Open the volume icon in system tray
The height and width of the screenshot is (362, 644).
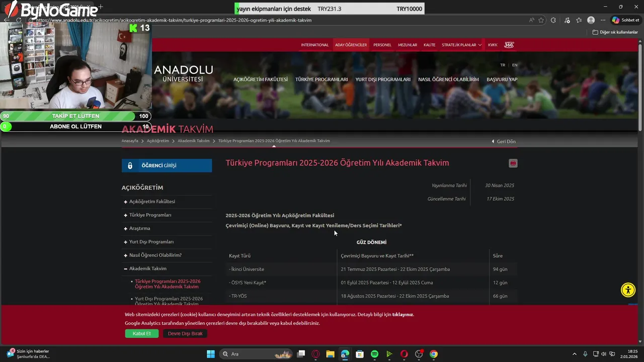click(x=604, y=354)
